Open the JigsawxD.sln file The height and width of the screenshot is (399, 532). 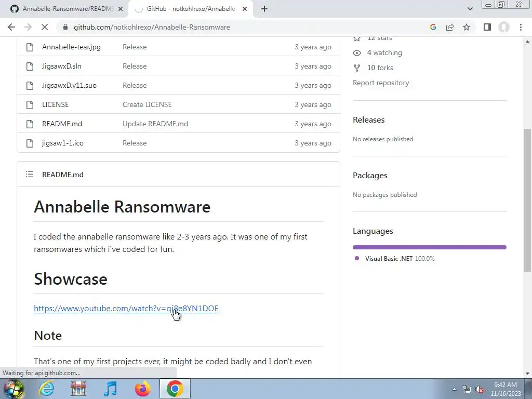click(x=61, y=66)
